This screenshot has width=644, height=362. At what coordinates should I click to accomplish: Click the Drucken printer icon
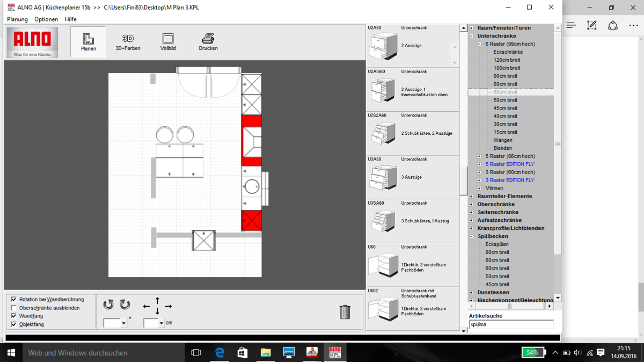pyautogui.click(x=208, y=42)
